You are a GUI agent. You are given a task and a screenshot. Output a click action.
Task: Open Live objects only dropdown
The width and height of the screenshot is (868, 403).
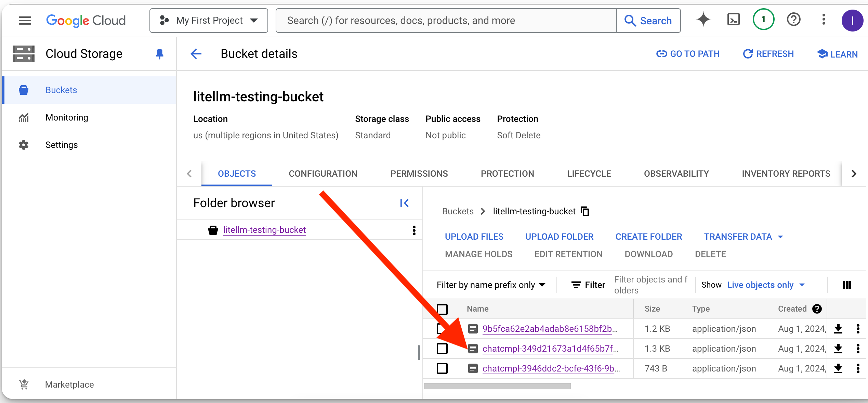[x=766, y=285]
